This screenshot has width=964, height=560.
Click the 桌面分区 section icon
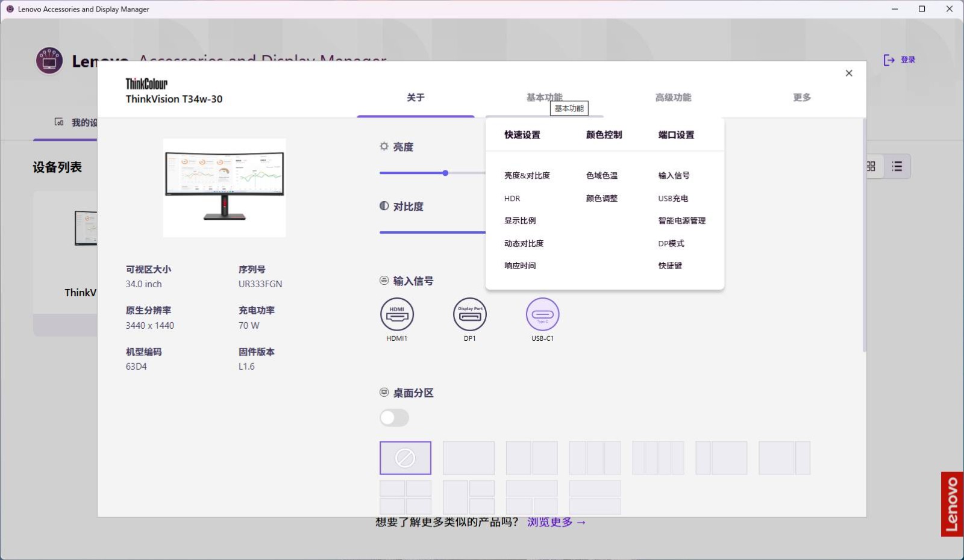tap(384, 393)
